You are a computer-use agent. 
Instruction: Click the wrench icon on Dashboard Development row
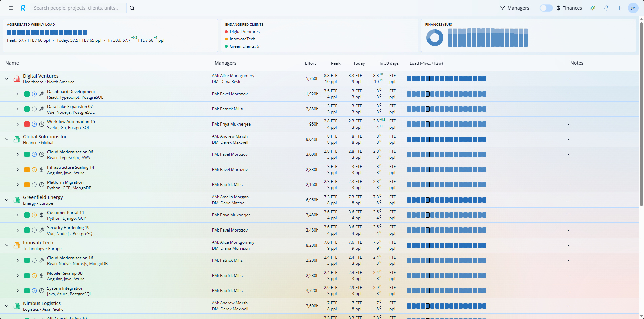(x=41, y=94)
